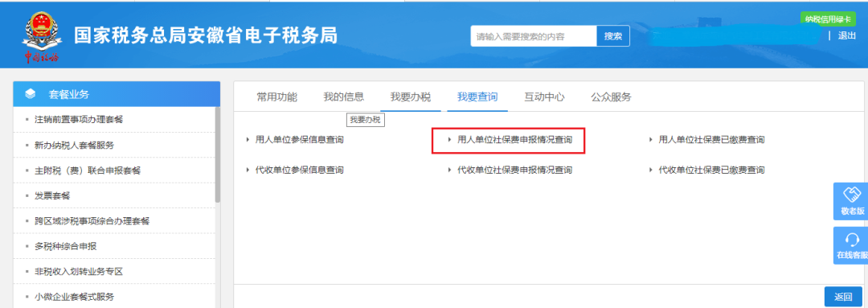Click the 套餐业务 sidebar header
The image size is (868, 308).
pos(117,94)
